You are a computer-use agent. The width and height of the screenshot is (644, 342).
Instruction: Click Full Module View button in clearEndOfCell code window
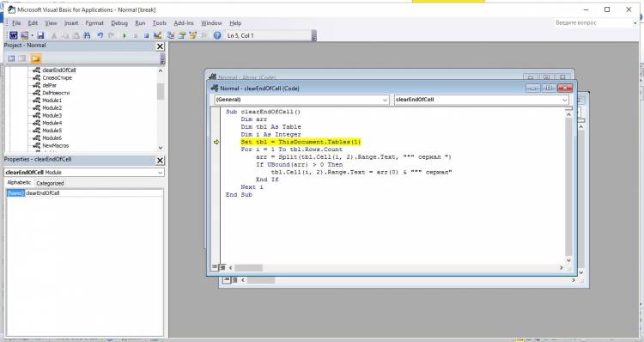[x=222, y=267]
